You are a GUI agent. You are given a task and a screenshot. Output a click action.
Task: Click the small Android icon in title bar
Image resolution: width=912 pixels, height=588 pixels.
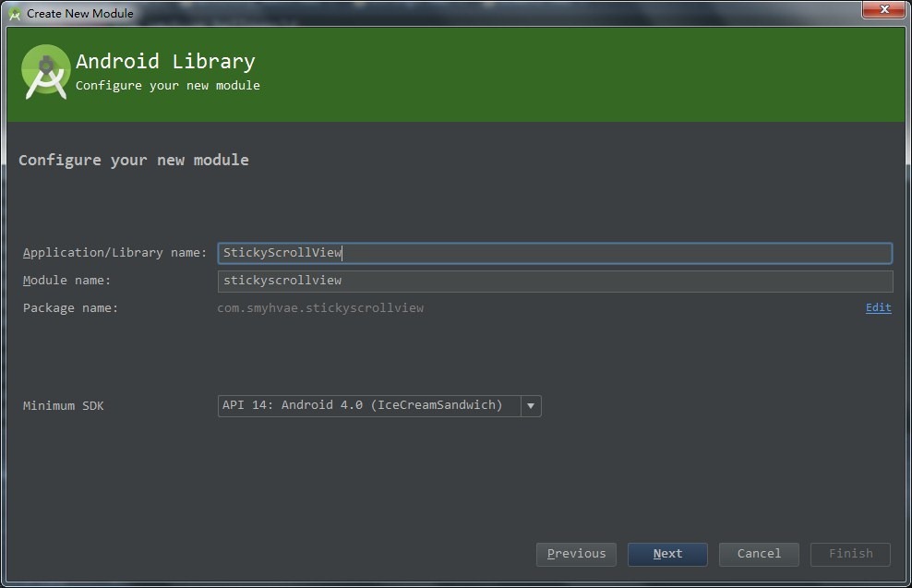point(15,14)
